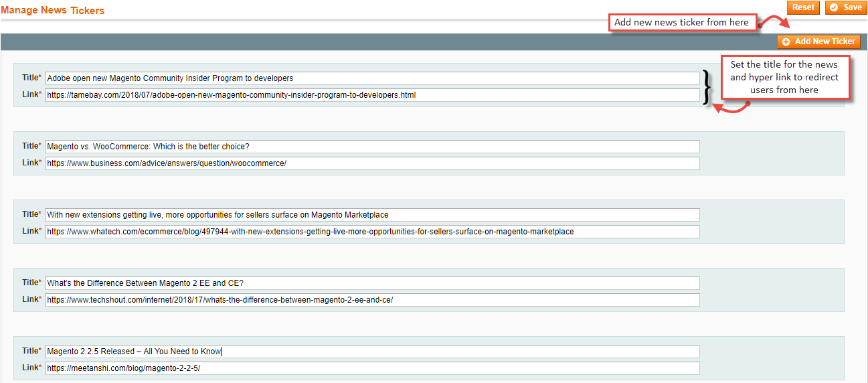
Task: Click Link label of the meetanshi ticker
Action: point(31,368)
